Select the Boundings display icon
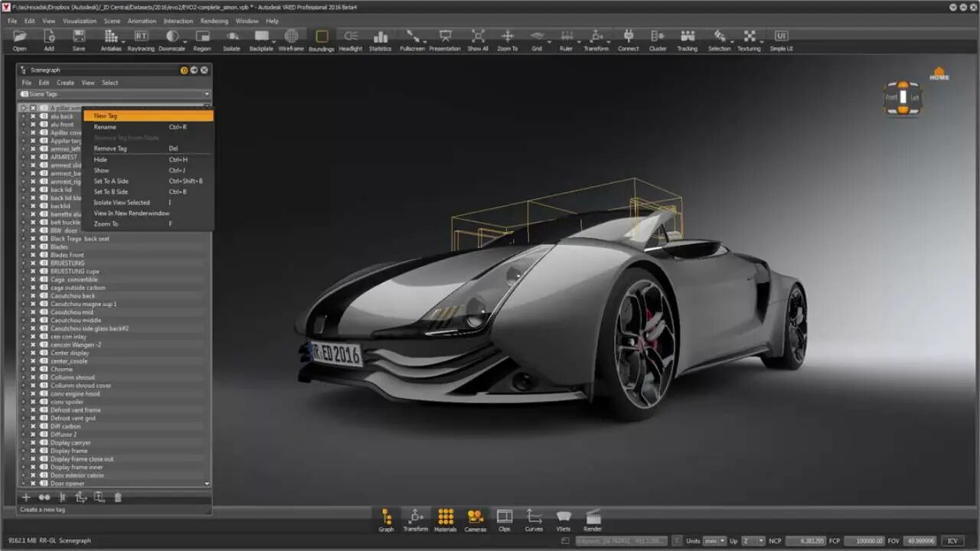980x551 pixels. tap(321, 36)
